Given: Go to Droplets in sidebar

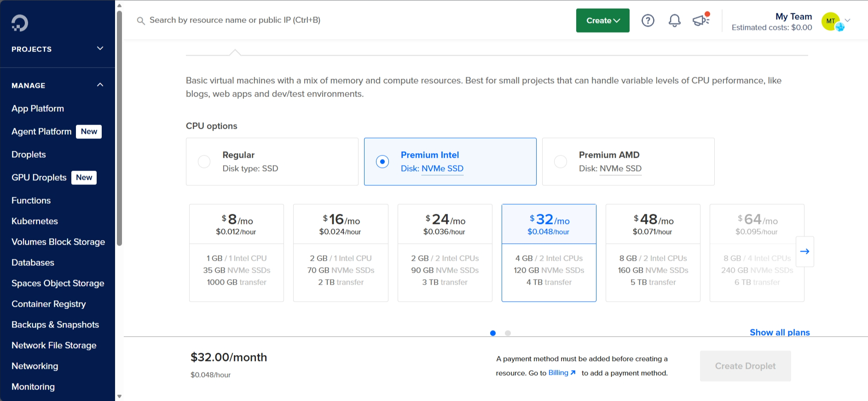Looking at the screenshot, I should point(29,155).
